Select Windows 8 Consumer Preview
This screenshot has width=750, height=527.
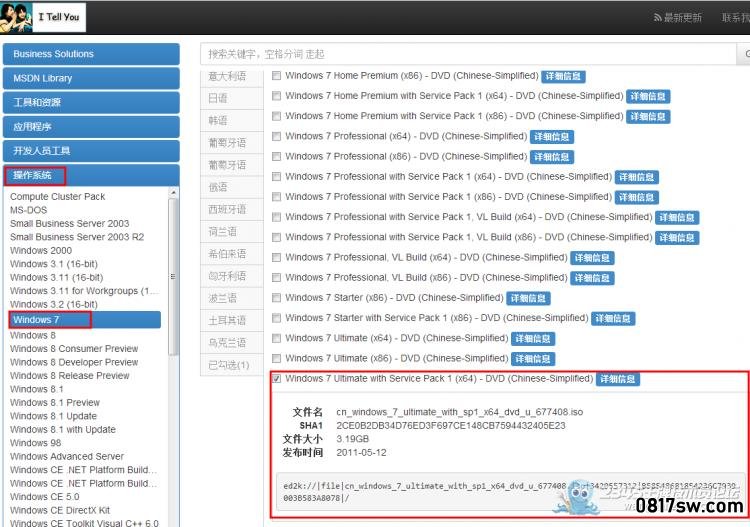point(74,349)
